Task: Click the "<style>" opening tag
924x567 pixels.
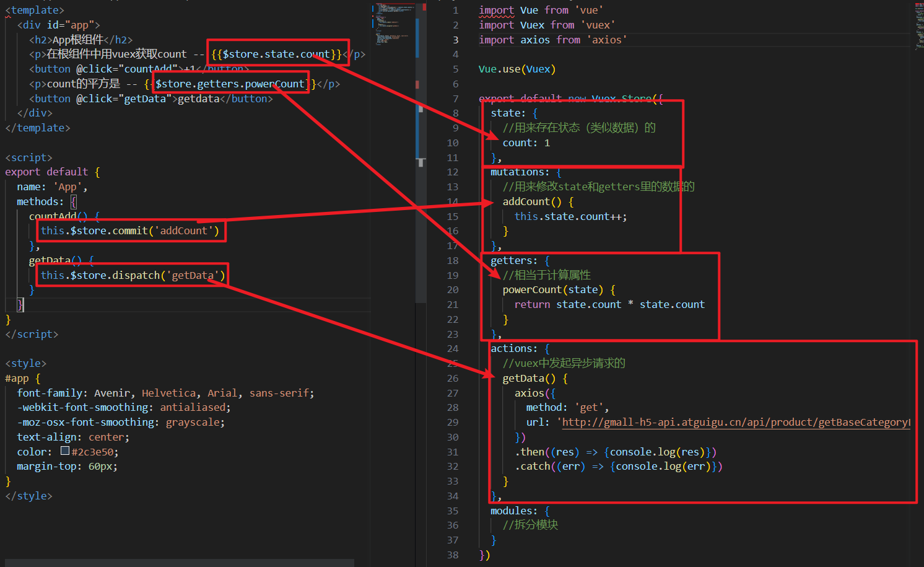Action: pyautogui.click(x=26, y=363)
